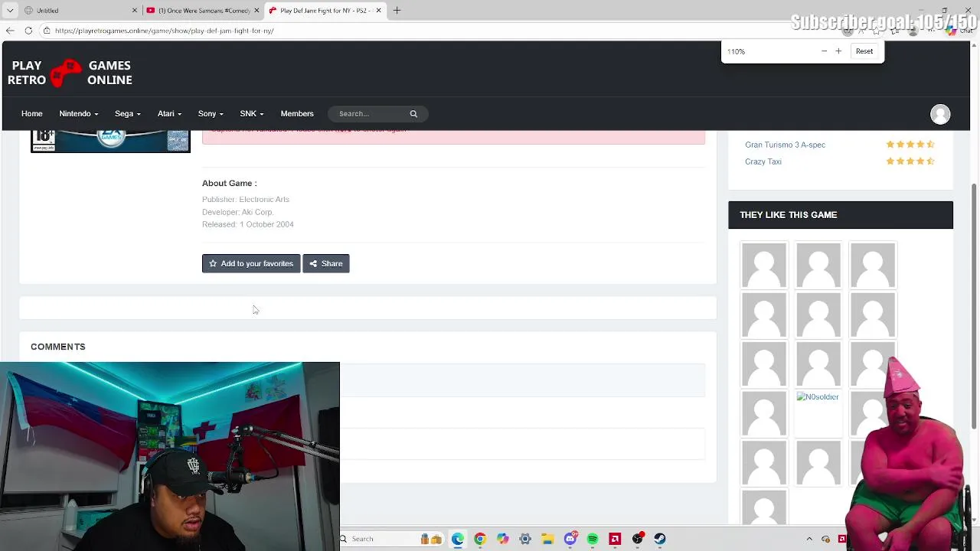Click 'Released: 1 October 2004' text
980x551 pixels.
(x=248, y=224)
